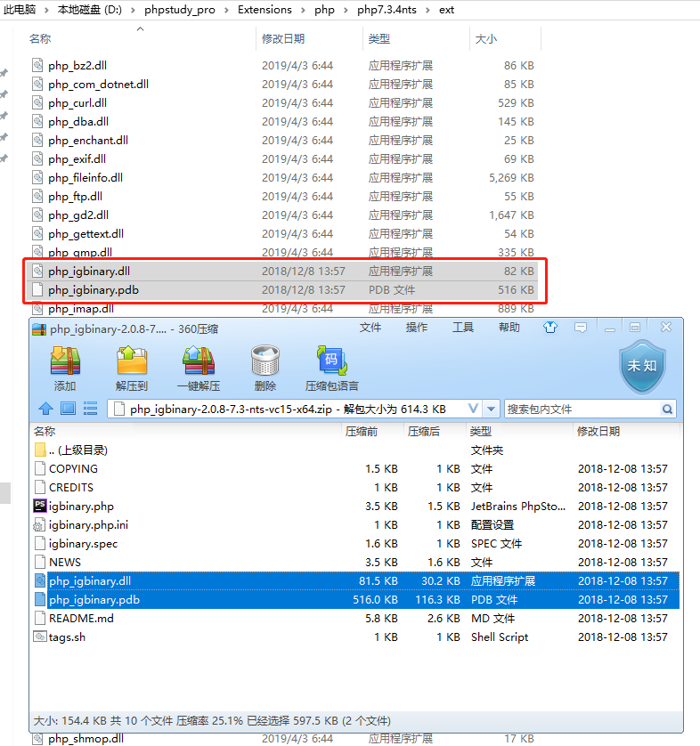Sort archive list by 压缩后 column
The width and height of the screenshot is (700, 746).
point(424,431)
